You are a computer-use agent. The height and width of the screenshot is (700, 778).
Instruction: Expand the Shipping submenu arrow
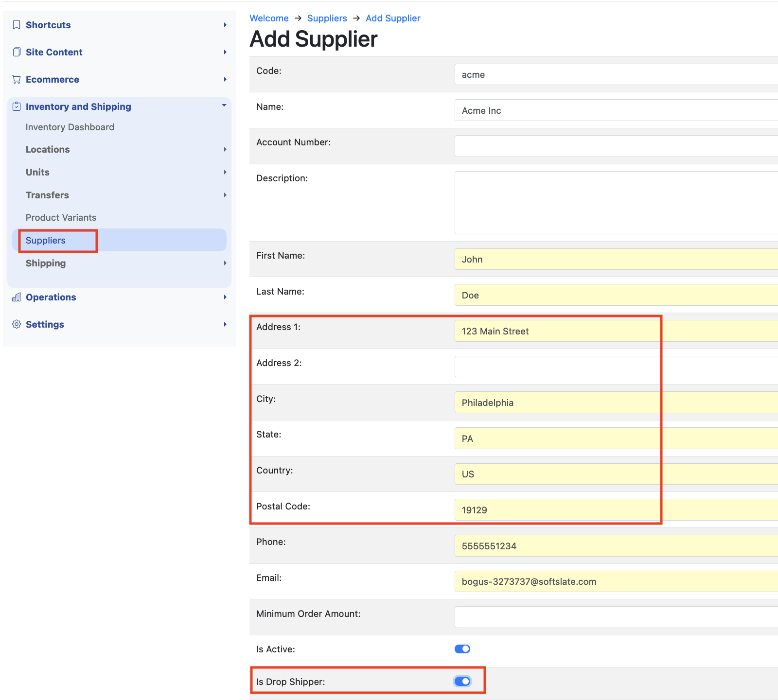coord(225,263)
